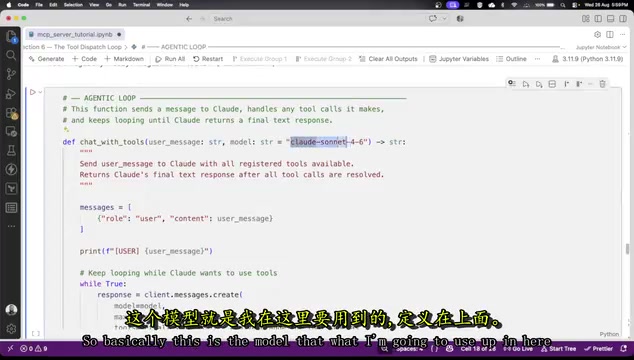Open remote window indicator in status bar

tap(10, 348)
